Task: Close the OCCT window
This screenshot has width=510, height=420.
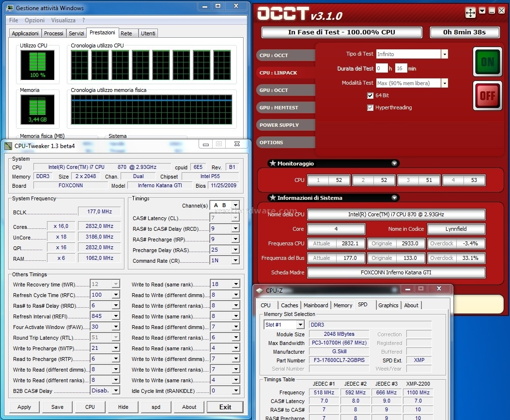Action: pyautogui.click(x=502, y=11)
